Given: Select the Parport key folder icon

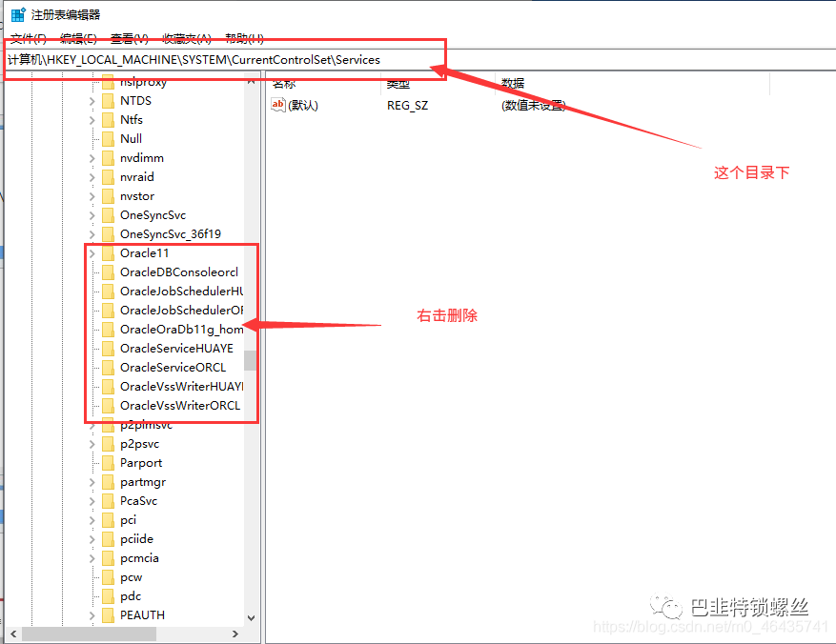Looking at the screenshot, I should pos(108,463).
